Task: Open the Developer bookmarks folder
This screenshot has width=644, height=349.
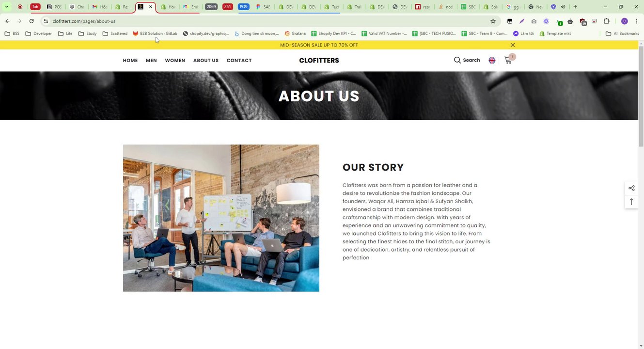Action: point(39,33)
